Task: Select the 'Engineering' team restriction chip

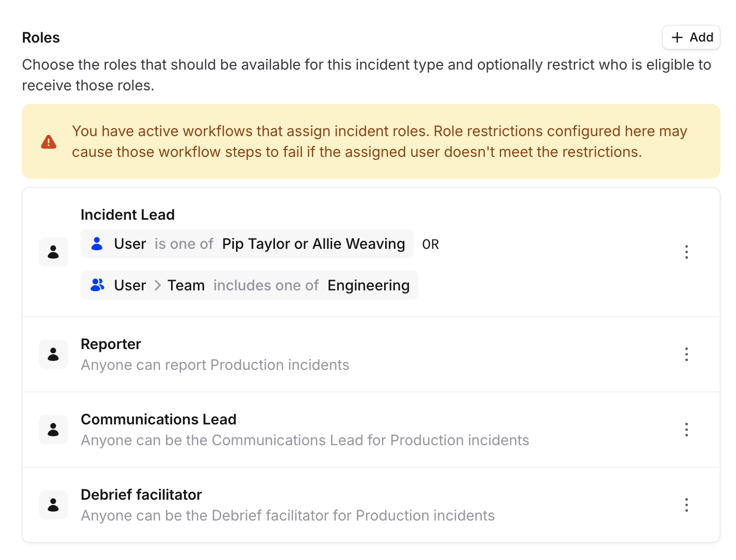Action: 368,285
